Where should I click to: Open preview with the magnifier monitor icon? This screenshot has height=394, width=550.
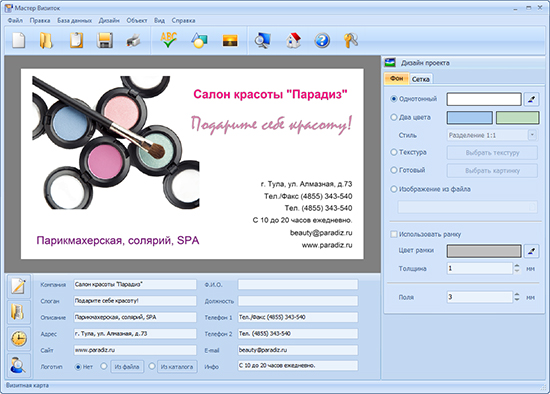(262, 40)
